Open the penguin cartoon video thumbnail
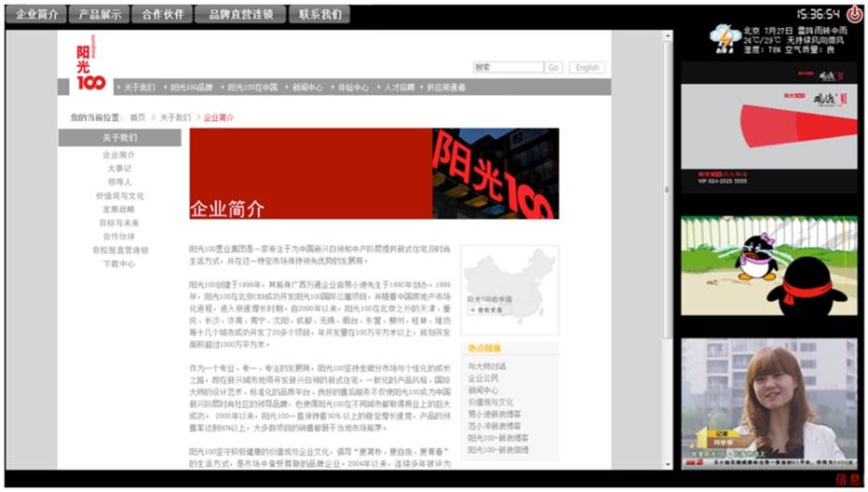868x492 pixels. (x=768, y=266)
